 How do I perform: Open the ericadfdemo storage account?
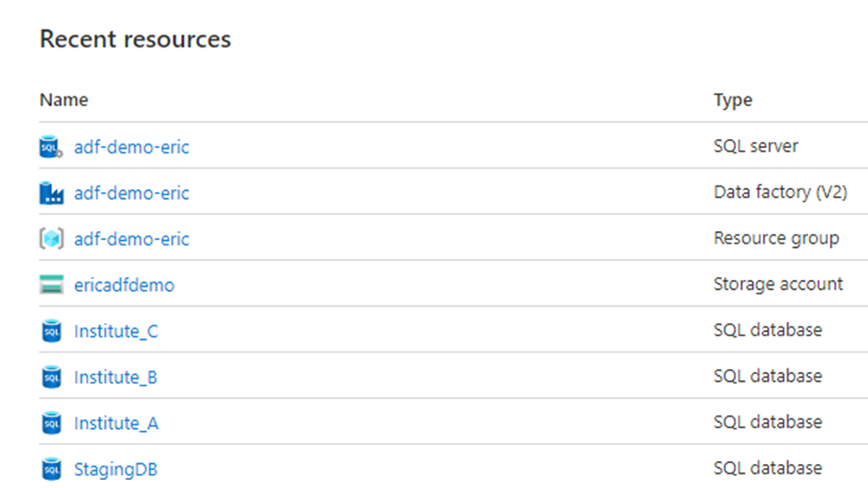tap(124, 285)
